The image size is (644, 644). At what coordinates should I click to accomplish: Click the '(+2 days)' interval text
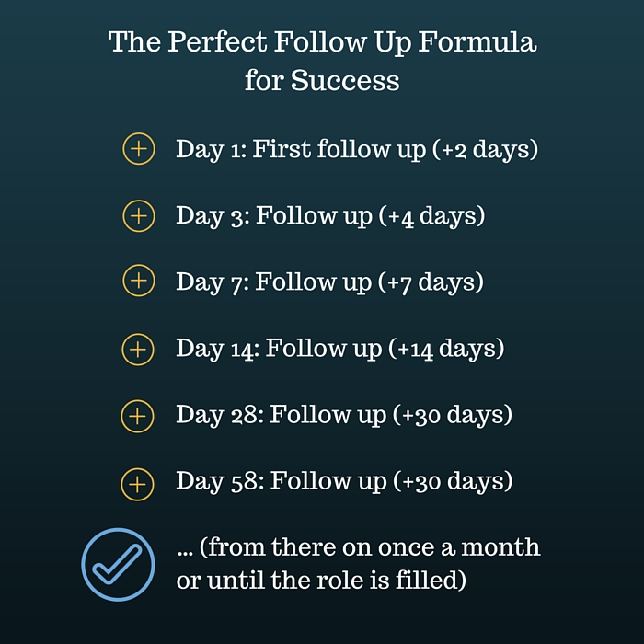(x=485, y=149)
